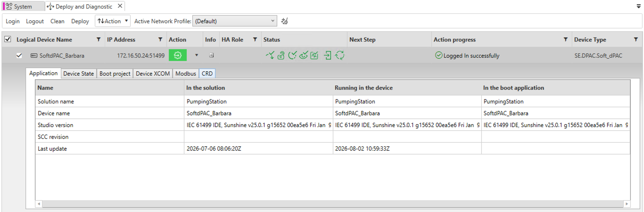Uncheck the SoftdPAC_Barbara device checkbox
The image size is (644, 212).
(19, 56)
